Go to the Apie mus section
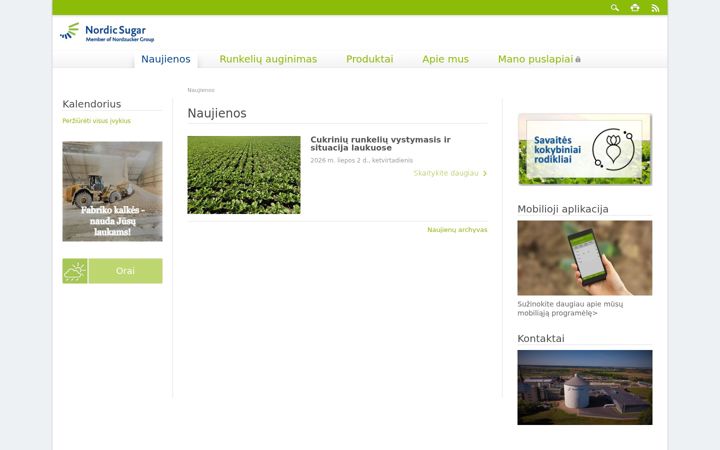This screenshot has width=720, height=450. point(445,59)
